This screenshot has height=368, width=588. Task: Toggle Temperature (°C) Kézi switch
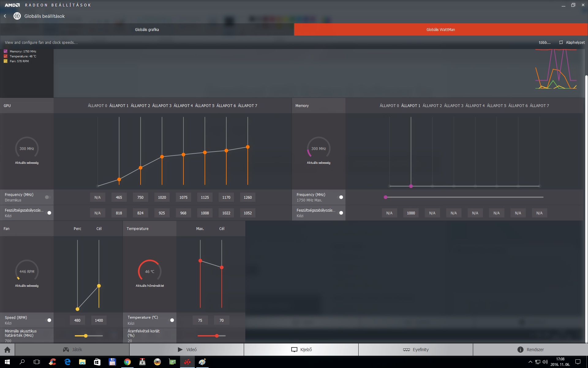click(171, 320)
